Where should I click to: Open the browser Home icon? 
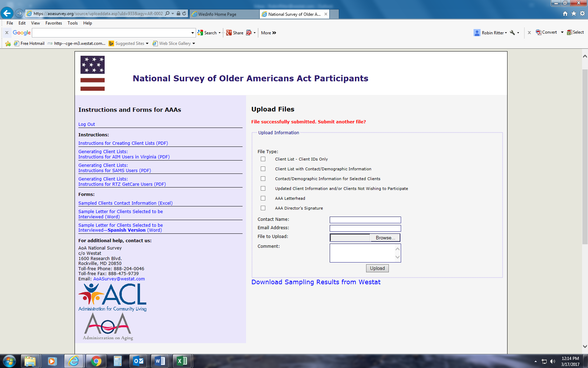coord(565,14)
